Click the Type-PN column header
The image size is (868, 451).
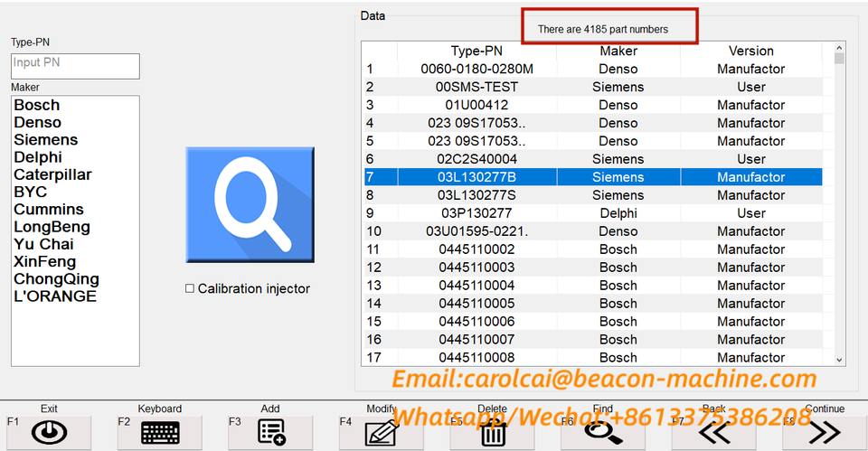tap(476, 51)
